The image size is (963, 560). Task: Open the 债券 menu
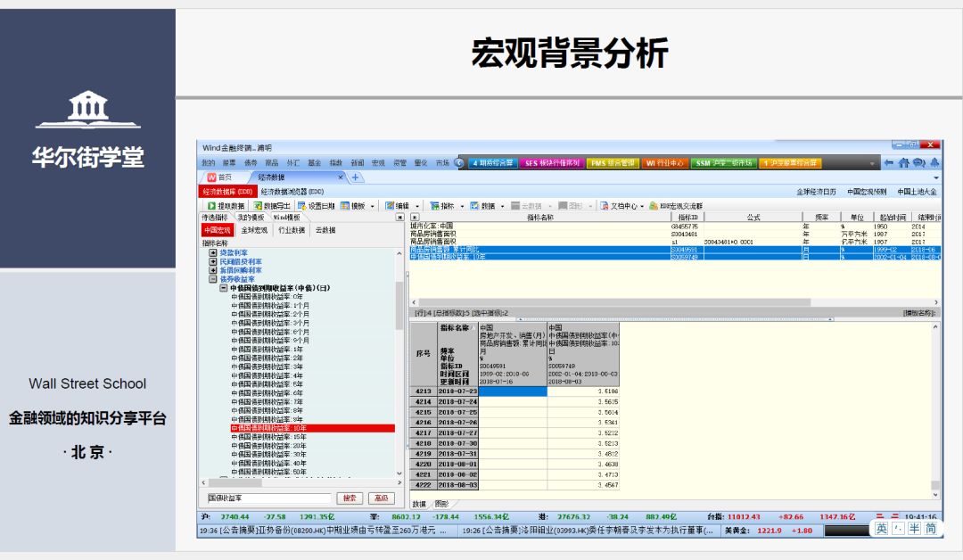coord(250,163)
